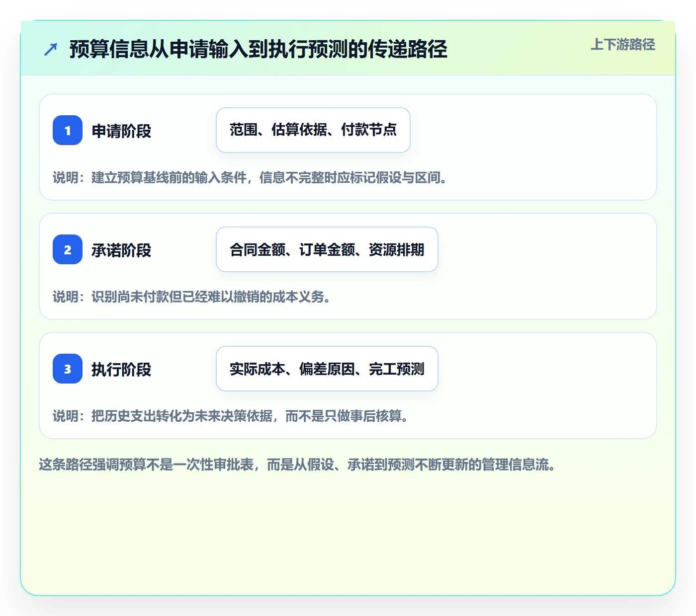The image size is (696, 616).
Task: Click the note 建立预算基线前的输入条件
Action: tap(250, 177)
